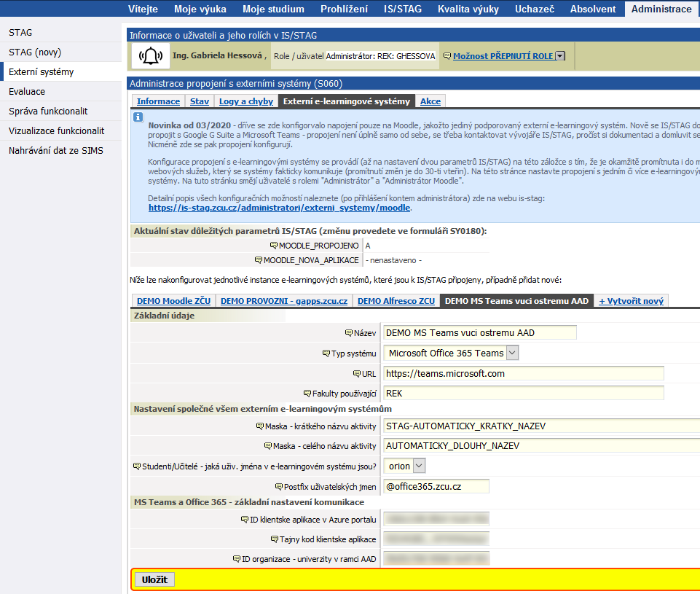This screenshot has width=700, height=594.
Task: Click the Administrátor: REK: GHESSOVA role text
Action: pos(380,56)
